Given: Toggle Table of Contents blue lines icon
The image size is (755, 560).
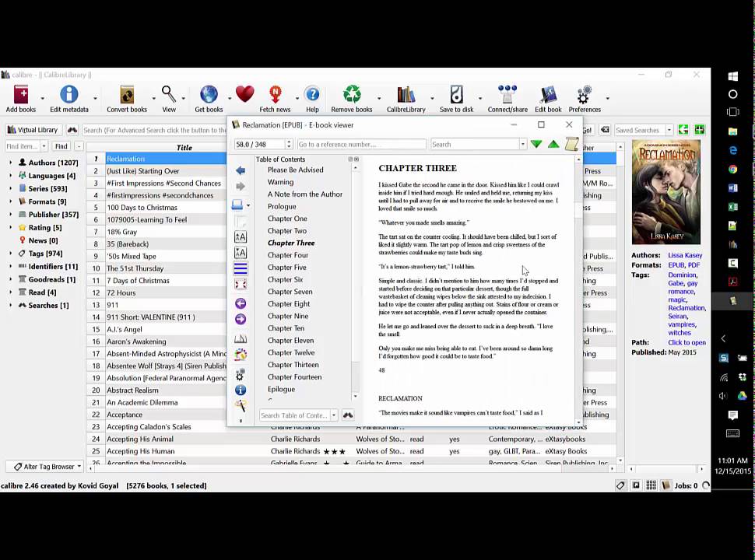Looking at the screenshot, I should tap(241, 268).
